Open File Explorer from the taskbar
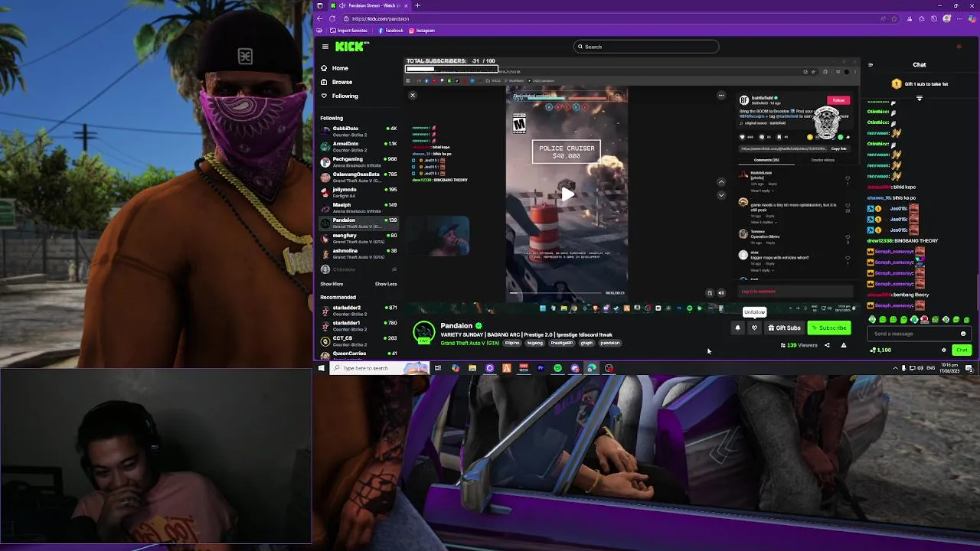The height and width of the screenshot is (551, 980). pyautogui.click(x=472, y=368)
